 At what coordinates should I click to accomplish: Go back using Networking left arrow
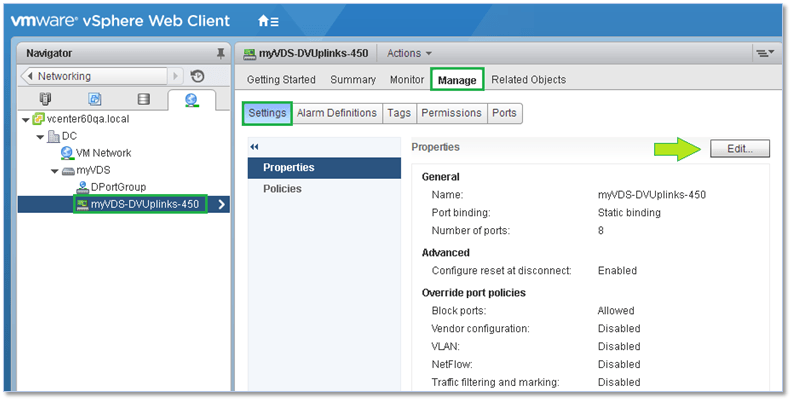click(30, 76)
